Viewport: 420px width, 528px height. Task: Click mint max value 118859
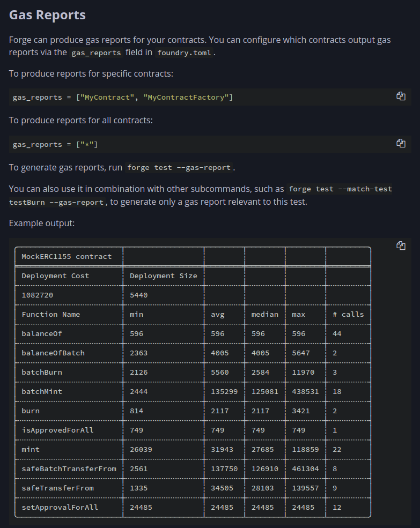pos(305,450)
